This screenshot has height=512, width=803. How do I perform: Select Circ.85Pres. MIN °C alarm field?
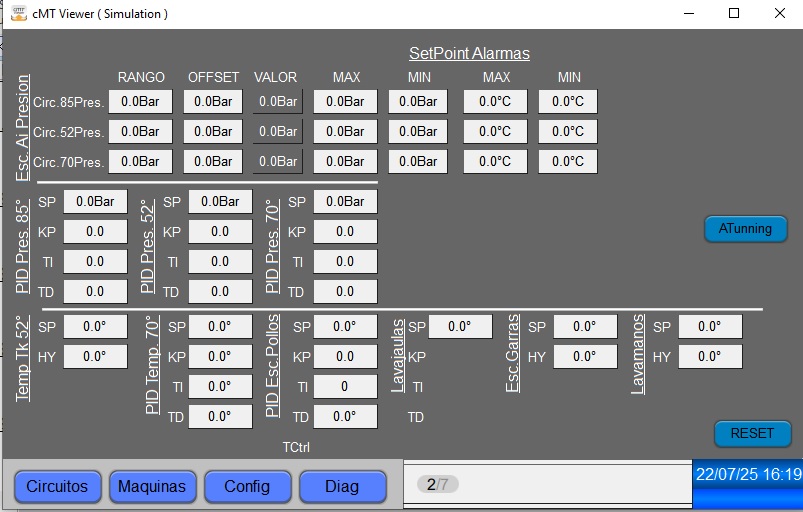[568, 101]
